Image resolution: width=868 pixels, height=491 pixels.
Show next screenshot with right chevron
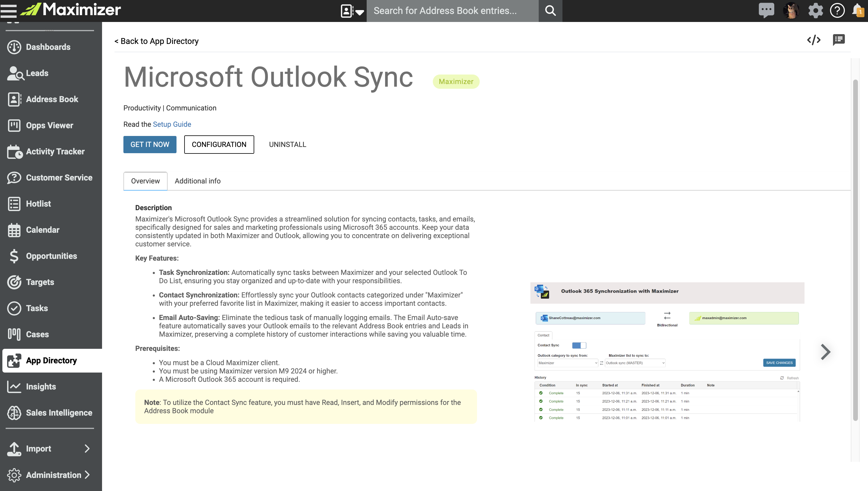[825, 352]
